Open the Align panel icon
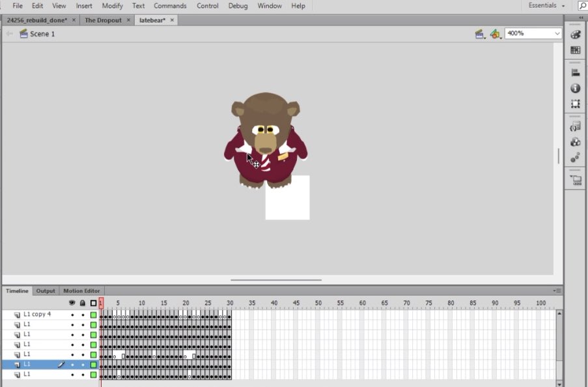Screen dimensions: 588x387 pos(575,72)
